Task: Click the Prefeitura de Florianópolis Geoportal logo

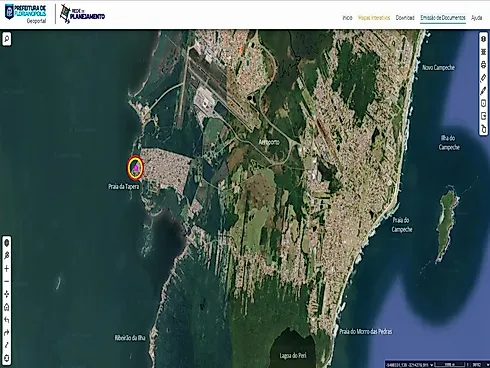Action: point(25,14)
